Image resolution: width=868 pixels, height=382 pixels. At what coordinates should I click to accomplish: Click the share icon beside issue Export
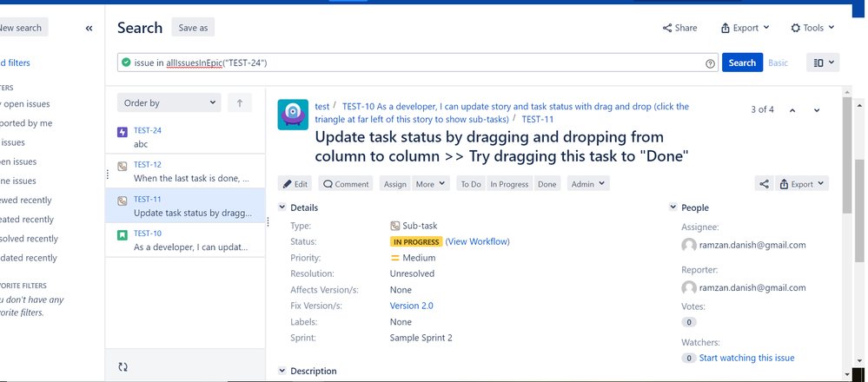point(764,184)
